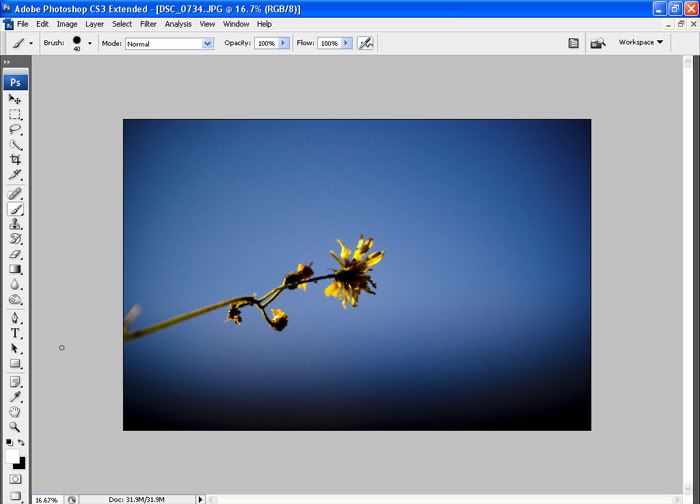
Task: Select the Clone Stamp tool
Action: [x=15, y=224]
